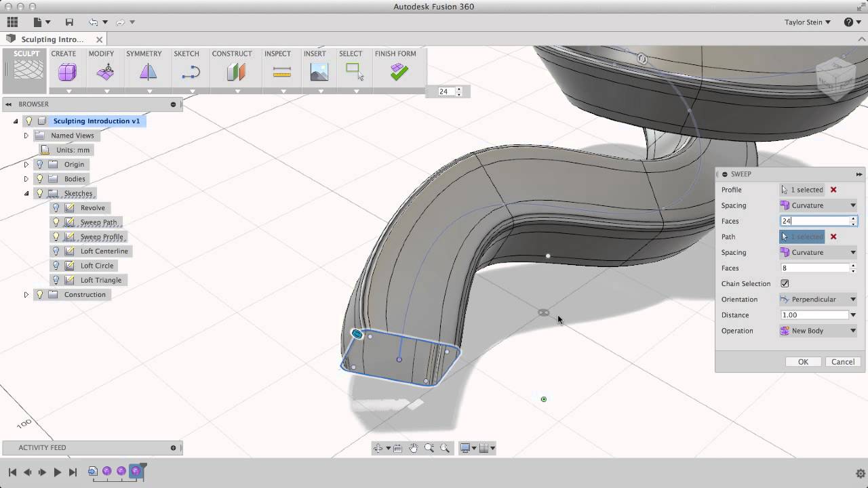The width and height of the screenshot is (868, 488).
Task: Click the Path 1 selected button
Action: 802,237
